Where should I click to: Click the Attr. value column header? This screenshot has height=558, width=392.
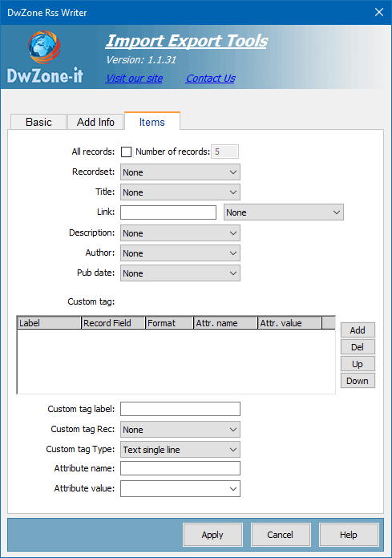(289, 323)
